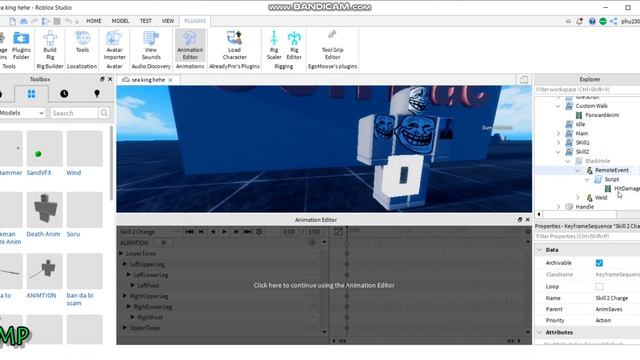Toggle looping in the Animation Editor transport
Screen dimensions: 640x360
click(259, 232)
